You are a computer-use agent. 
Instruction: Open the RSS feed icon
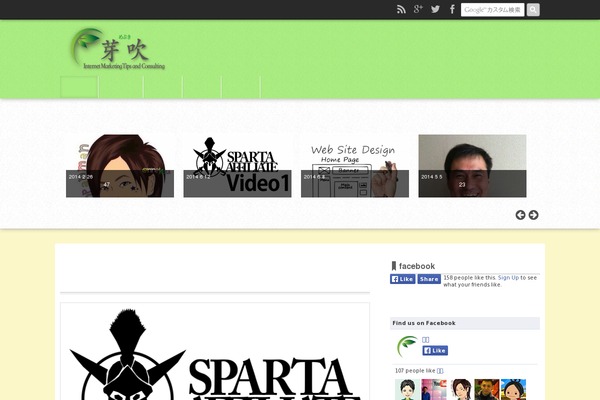401,10
